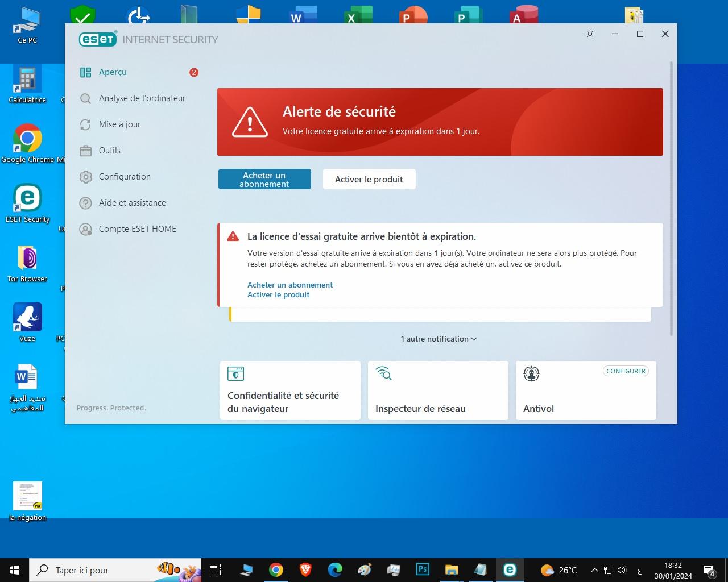Image resolution: width=728 pixels, height=582 pixels.
Task: Click the refresh arrows icon for updates
Action: pyautogui.click(x=86, y=124)
